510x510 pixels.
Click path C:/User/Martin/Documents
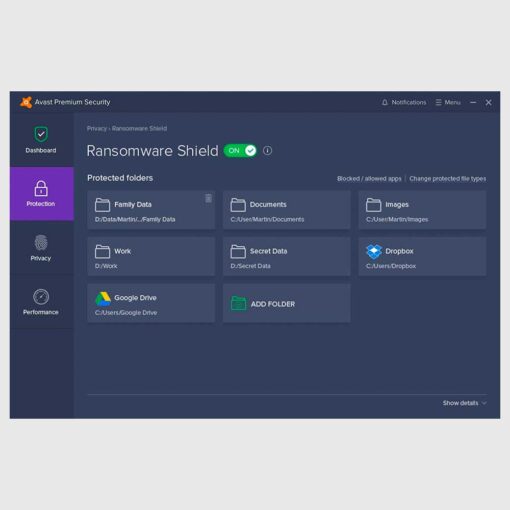pos(267,219)
